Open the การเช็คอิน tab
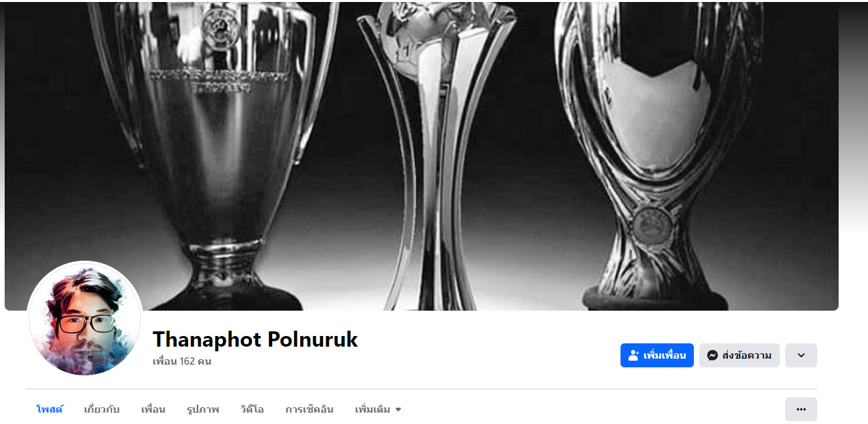The width and height of the screenshot is (868, 424). click(309, 409)
